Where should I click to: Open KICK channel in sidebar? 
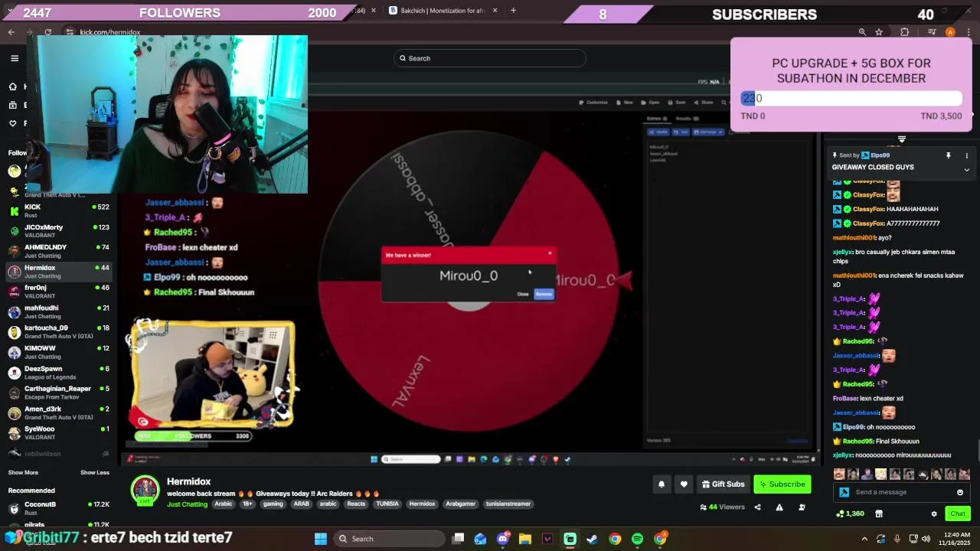59,210
